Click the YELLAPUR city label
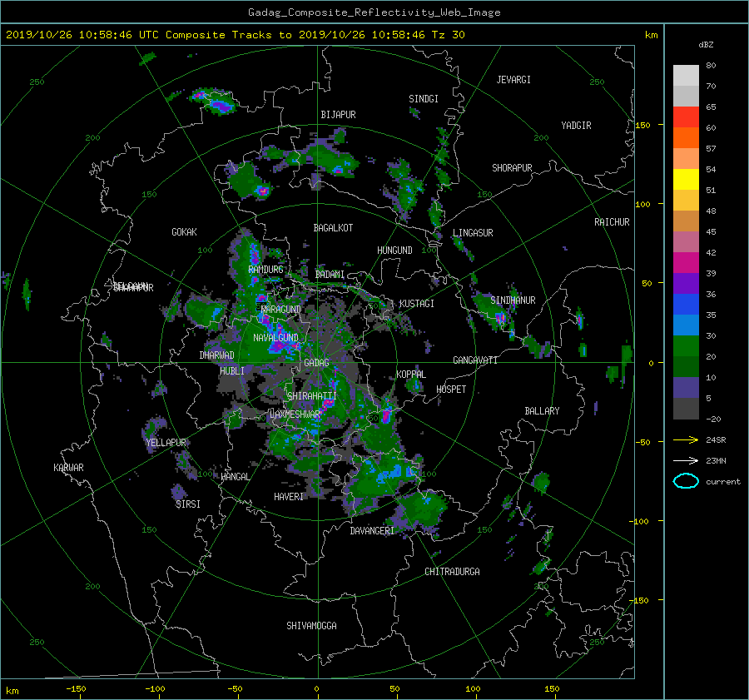 click(x=166, y=443)
